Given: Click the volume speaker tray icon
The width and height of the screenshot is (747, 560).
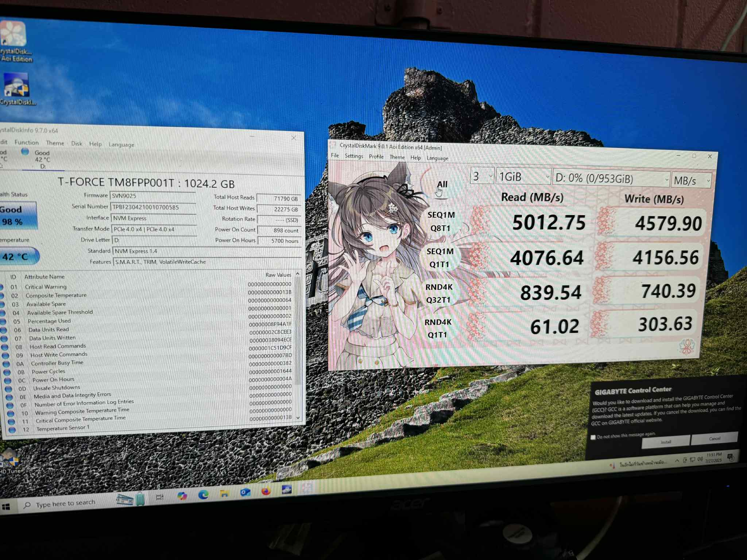Looking at the screenshot, I should (700, 459).
